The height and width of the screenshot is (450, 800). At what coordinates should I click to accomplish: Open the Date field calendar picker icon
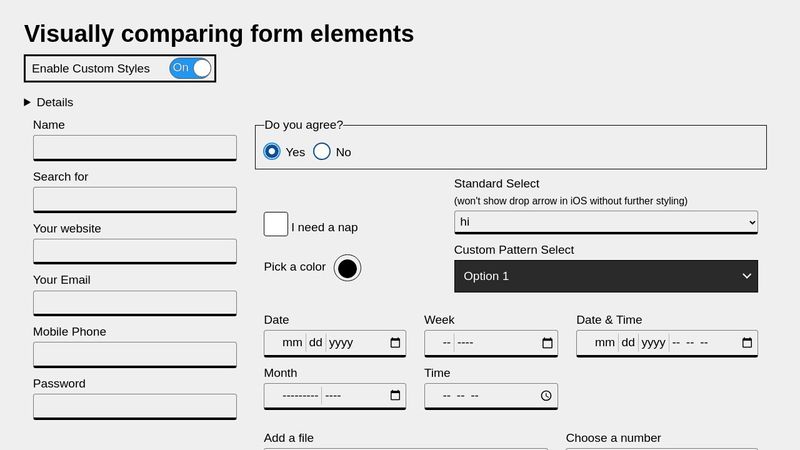[x=395, y=343]
